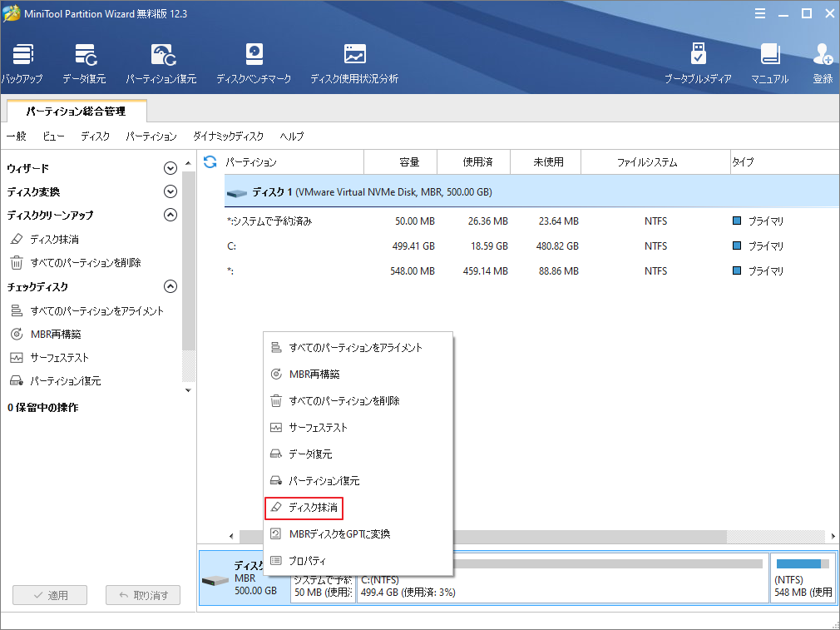The width and height of the screenshot is (840, 630).
Task: Expand the ディスク変換 section
Action: pos(170,191)
